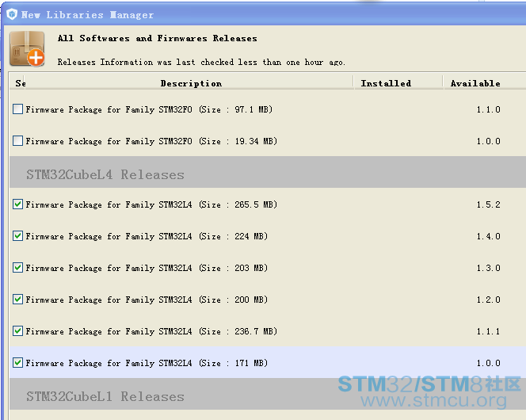Click available version 1.5.2

489,204
